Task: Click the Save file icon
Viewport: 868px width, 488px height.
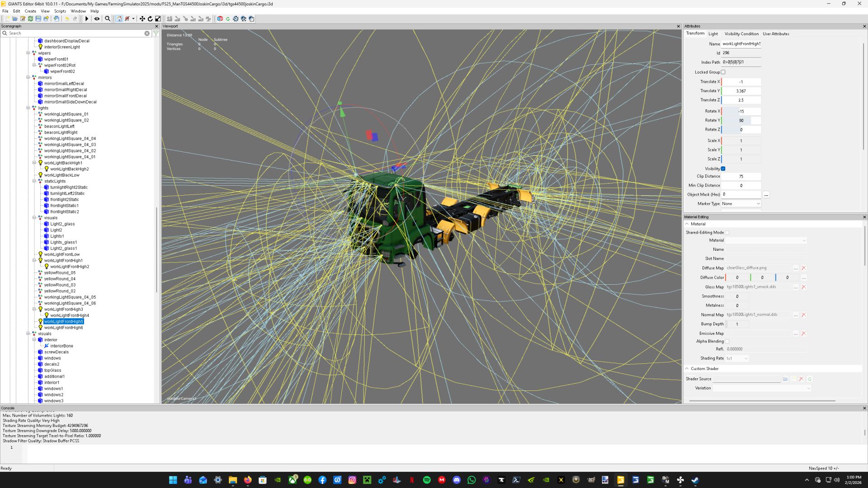Action: coord(38,19)
